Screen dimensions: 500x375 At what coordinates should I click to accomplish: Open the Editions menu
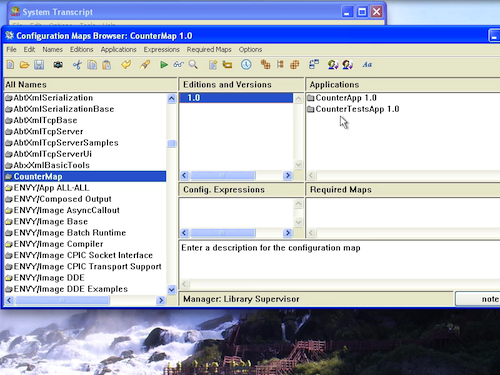pyautogui.click(x=81, y=49)
